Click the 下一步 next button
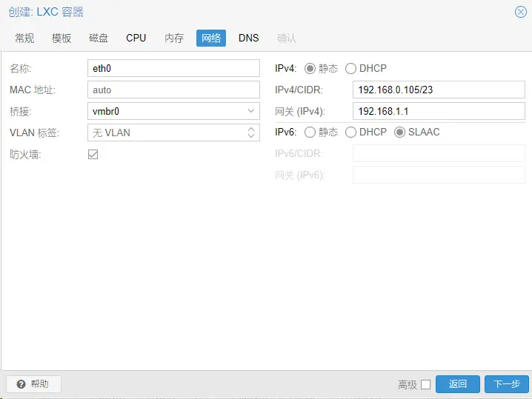 (507, 384)
